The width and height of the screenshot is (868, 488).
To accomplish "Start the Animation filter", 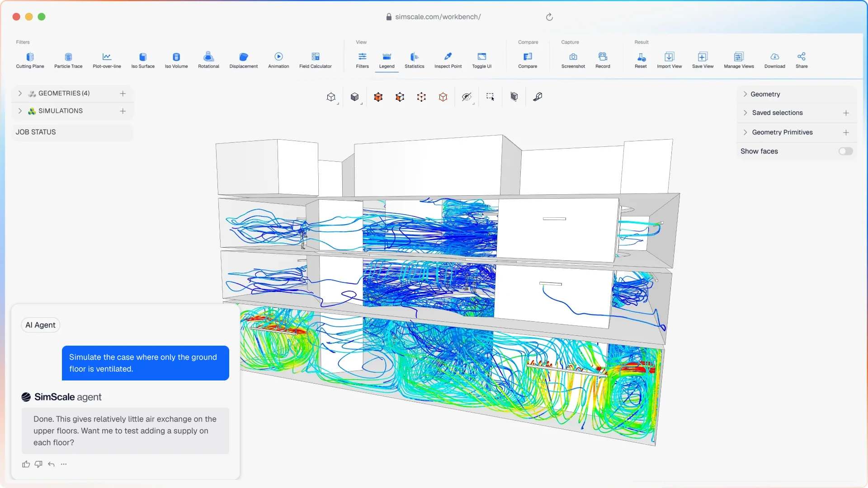I will tap(278, 60).
